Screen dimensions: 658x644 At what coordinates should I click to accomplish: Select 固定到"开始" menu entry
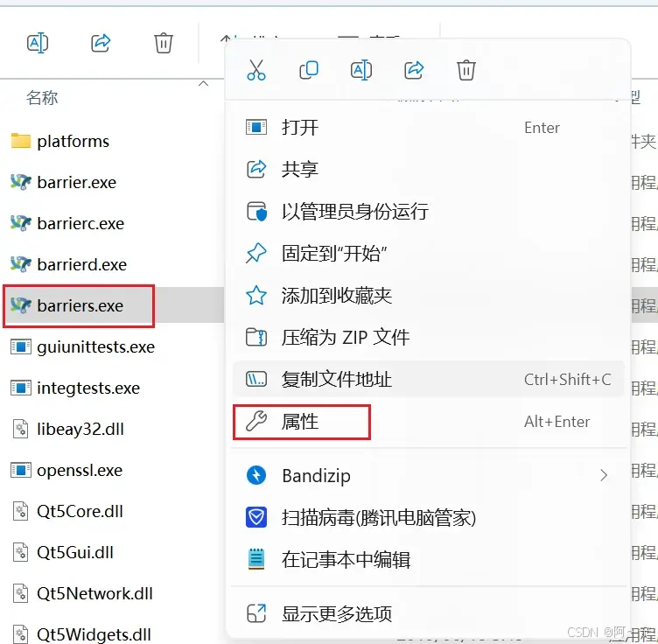pyautogui.click(x=428, y=254)
